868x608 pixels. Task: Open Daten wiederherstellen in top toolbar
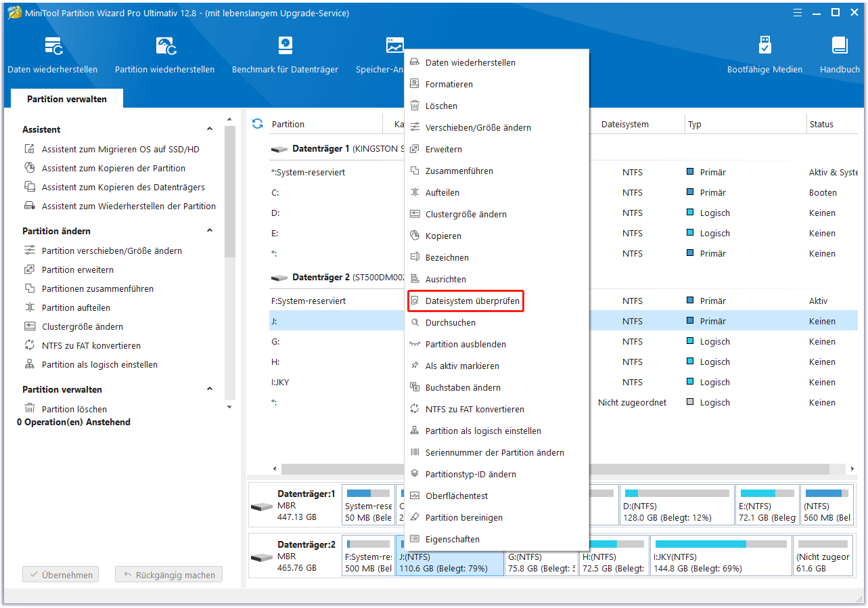(52, 55)
